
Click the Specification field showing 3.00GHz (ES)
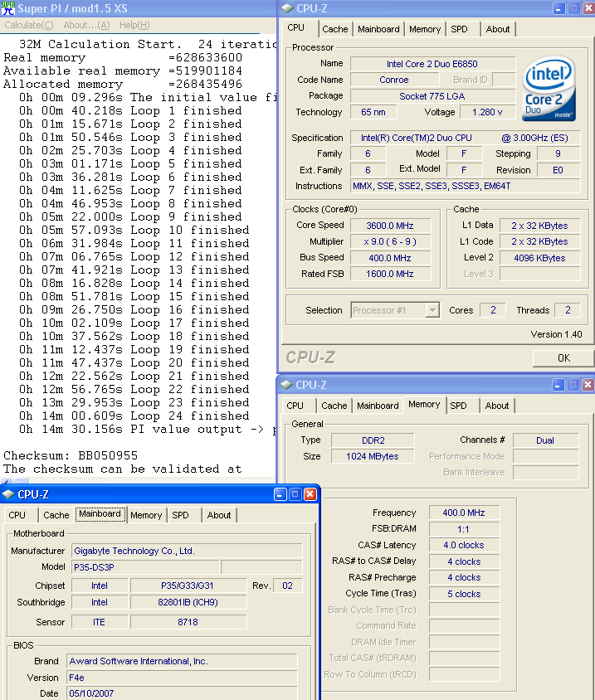click(465, 138)
